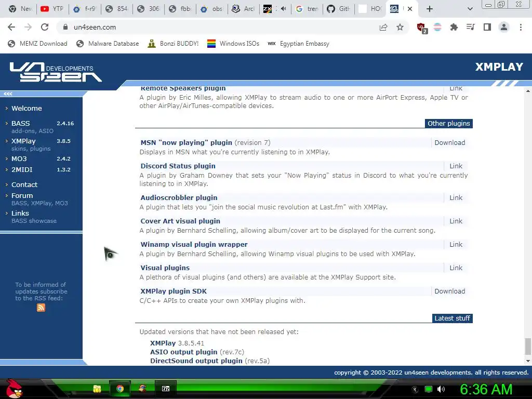The image size is (532, 399).
Task: Open Egyptian Embassy bookmark
Action: pyautogui.click(x=298, y=44)
